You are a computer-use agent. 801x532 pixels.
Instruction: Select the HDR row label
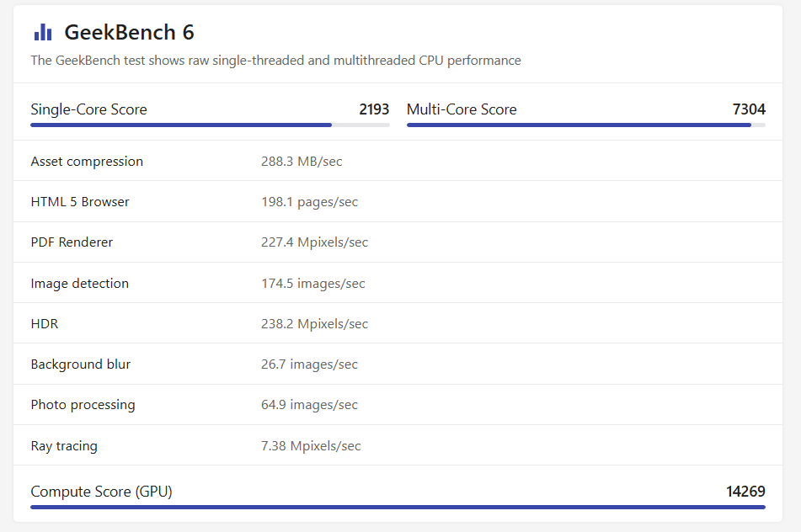45,324
